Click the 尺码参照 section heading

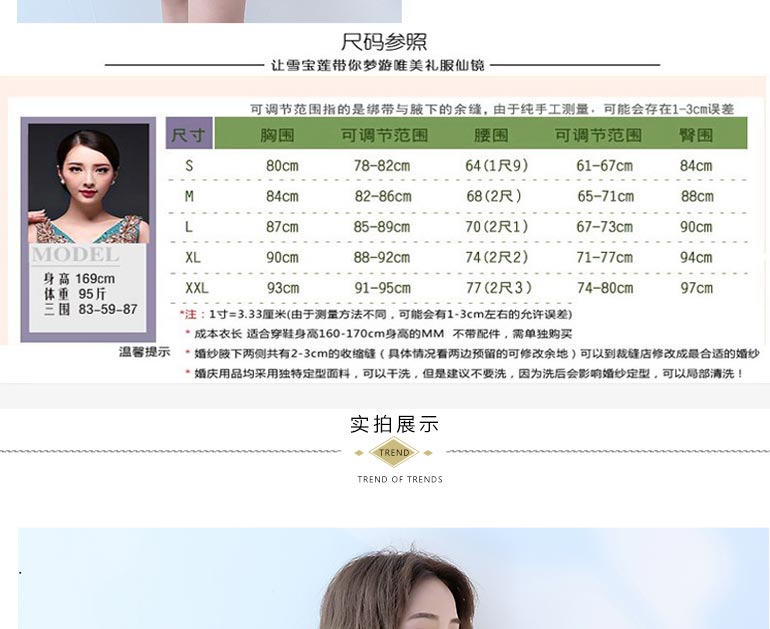pos(384,42)
